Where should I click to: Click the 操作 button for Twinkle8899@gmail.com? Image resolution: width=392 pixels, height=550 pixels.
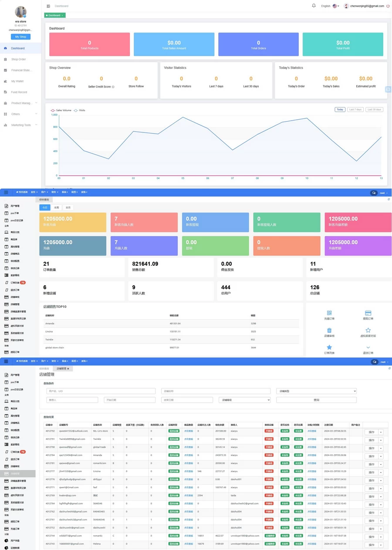pyautogui.click(x=371, y=440)
